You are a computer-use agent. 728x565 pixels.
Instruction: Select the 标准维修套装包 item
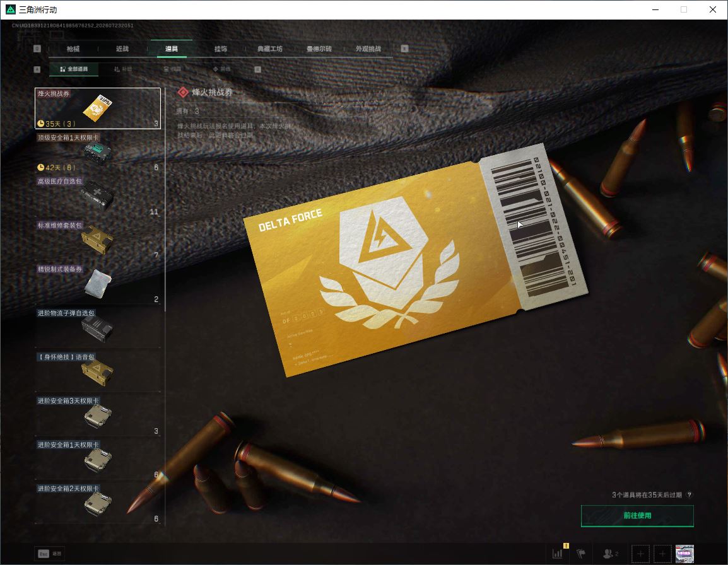tap(98, 240)
